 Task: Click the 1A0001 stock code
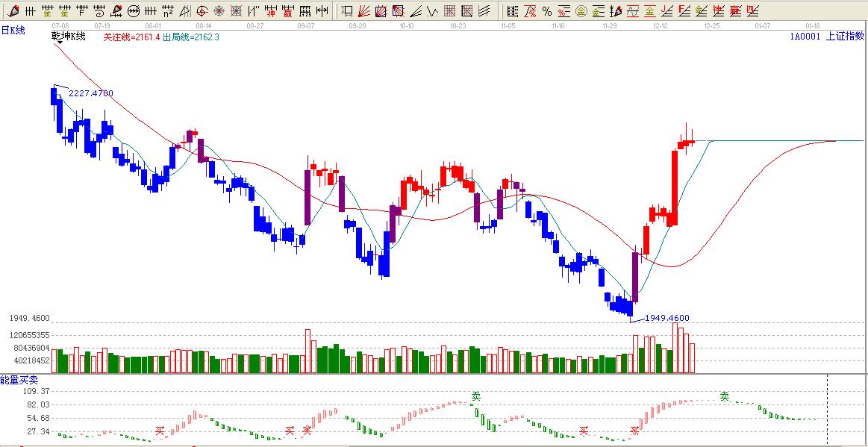[x=805, y=36]
